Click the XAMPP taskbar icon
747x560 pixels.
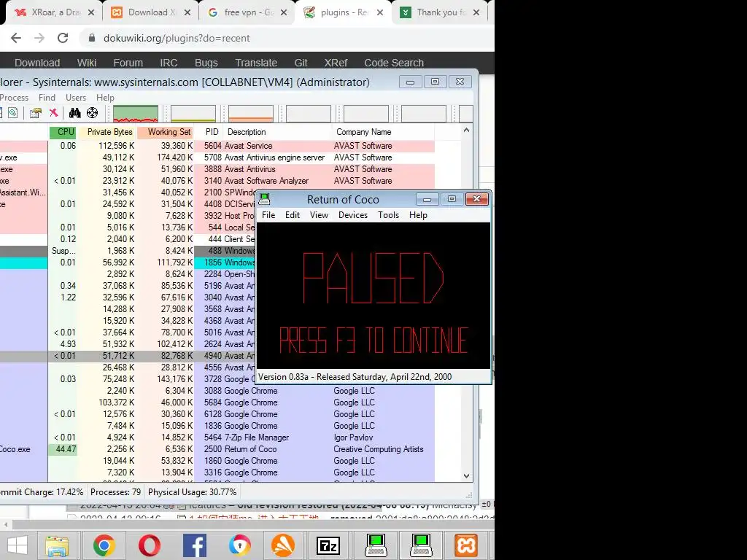pyautogui.click(x=465, y=545)
